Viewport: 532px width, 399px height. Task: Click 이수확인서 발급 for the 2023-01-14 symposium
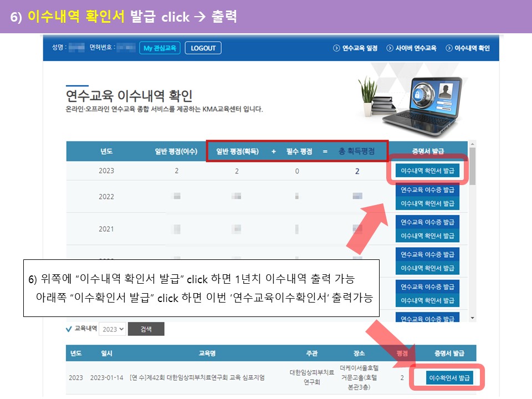(x=449, y=378)
